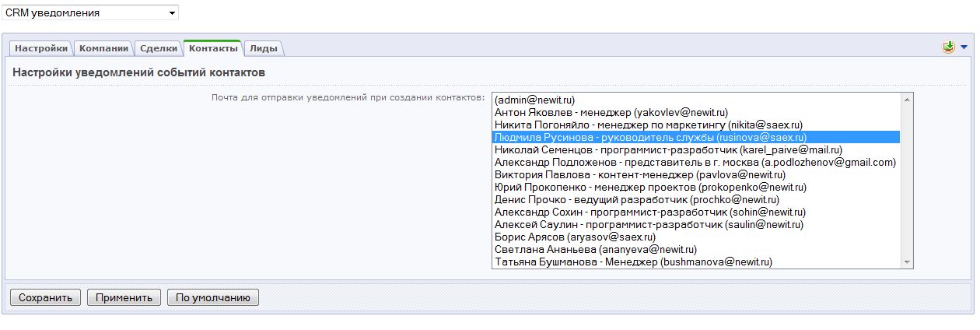Open the Компании tab
Image resolution: width=980 pixels, height=330 pixels.
[103, 48]
